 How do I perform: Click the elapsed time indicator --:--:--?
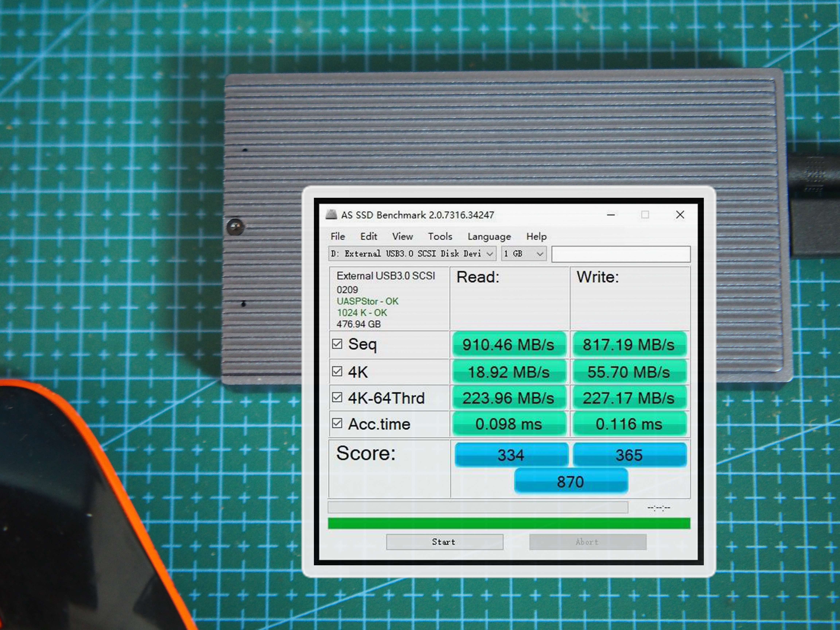pos(659,507)
